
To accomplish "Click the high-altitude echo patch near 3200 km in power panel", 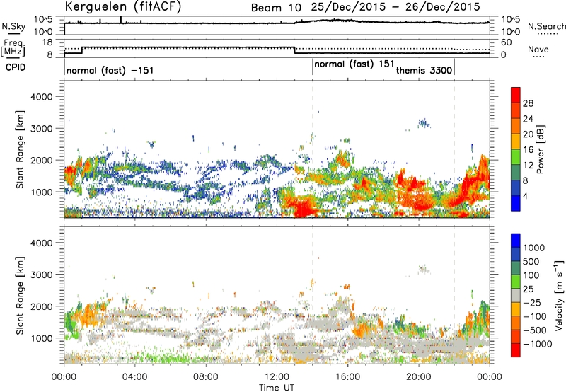I will [x=424, y=123].
